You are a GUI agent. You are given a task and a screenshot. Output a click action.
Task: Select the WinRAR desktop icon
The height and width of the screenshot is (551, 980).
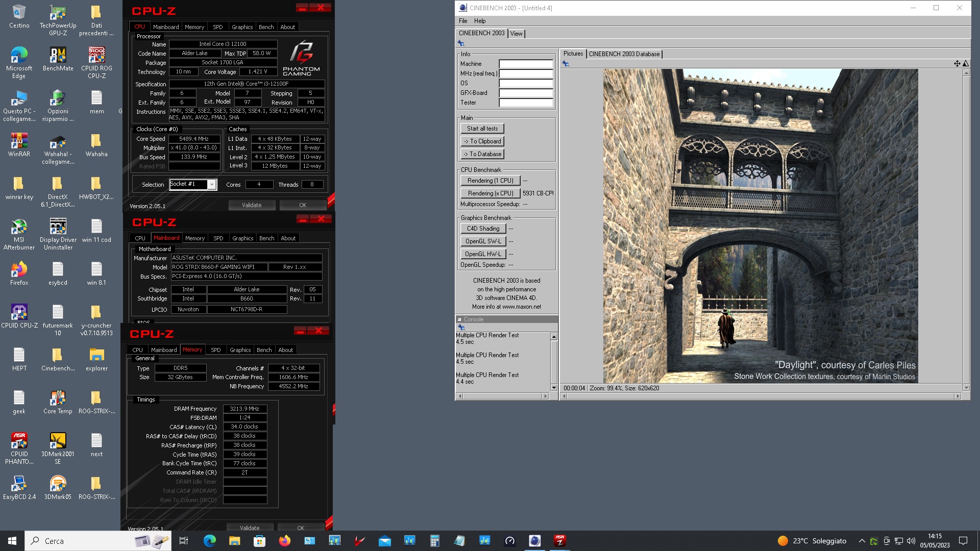[x=19, y=144]
